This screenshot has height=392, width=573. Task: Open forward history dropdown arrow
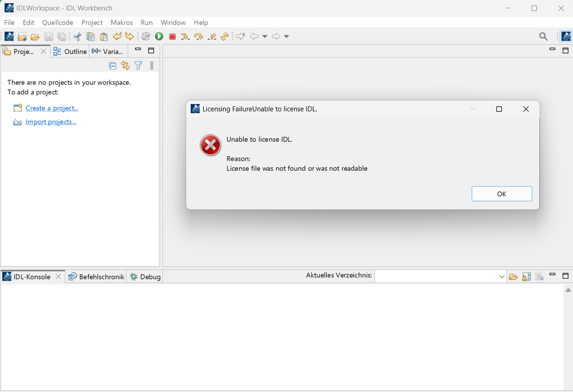[286, 37]
